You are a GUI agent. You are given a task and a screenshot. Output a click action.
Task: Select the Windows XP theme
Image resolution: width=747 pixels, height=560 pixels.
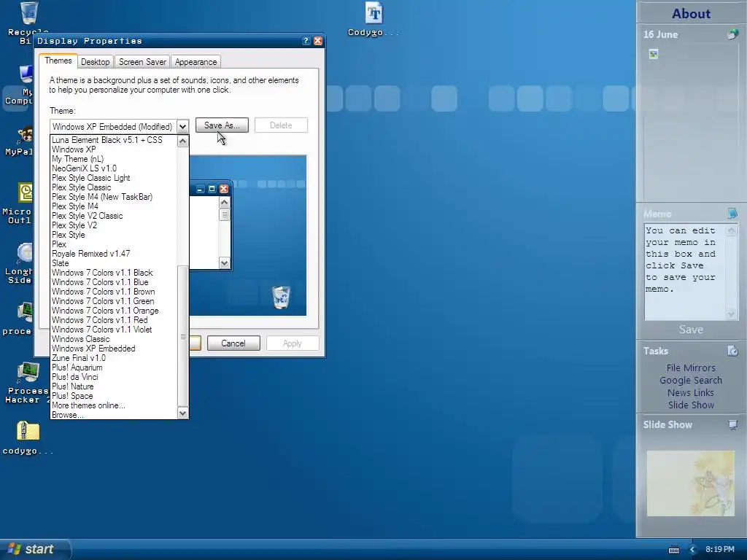113,149
